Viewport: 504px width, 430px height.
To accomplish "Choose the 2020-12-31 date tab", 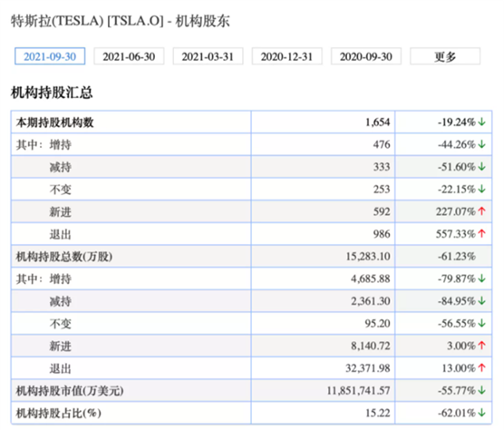I will (x=287, y=56).
